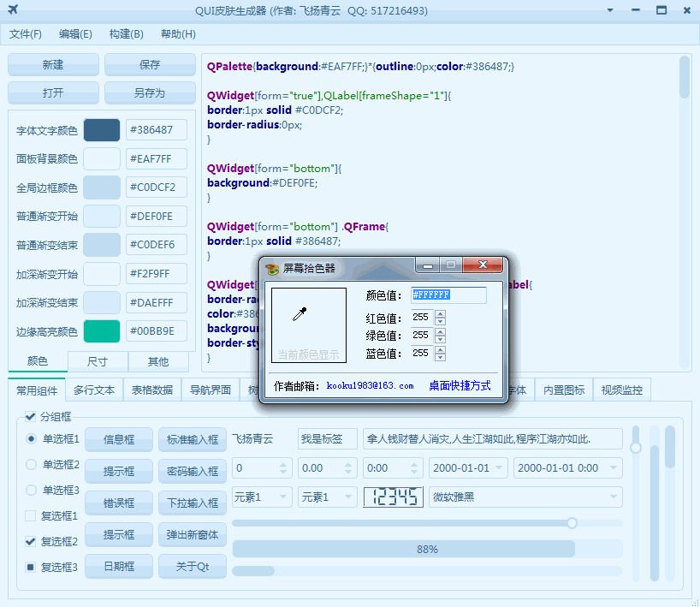Open the 文件(F) menu
Image resolution: width=700 pixels, height=607 pixels.
[x=26, y=34]
